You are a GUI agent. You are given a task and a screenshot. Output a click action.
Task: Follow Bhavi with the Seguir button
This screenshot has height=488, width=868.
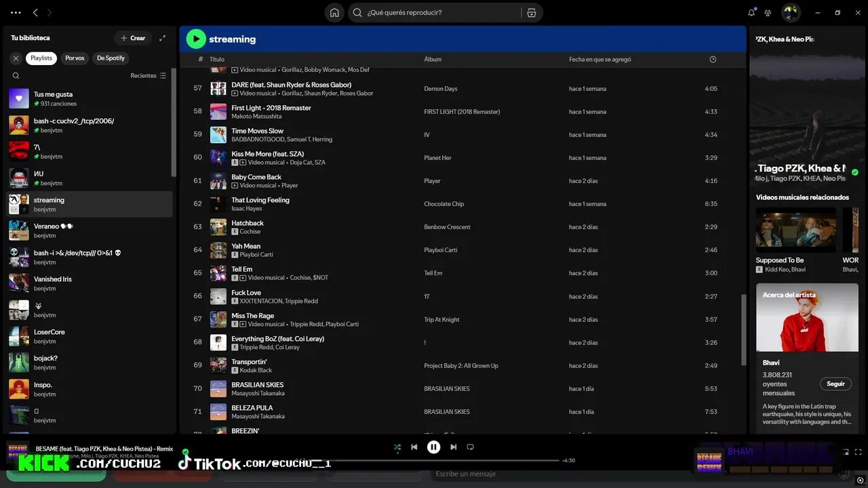click(836, 384)
